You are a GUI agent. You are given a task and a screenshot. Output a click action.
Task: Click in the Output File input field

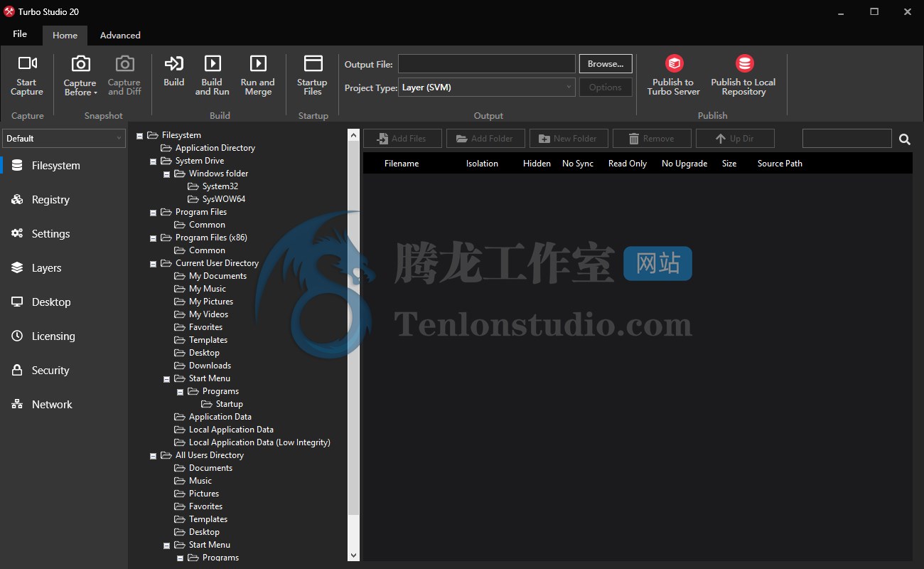tap(487, 64)
